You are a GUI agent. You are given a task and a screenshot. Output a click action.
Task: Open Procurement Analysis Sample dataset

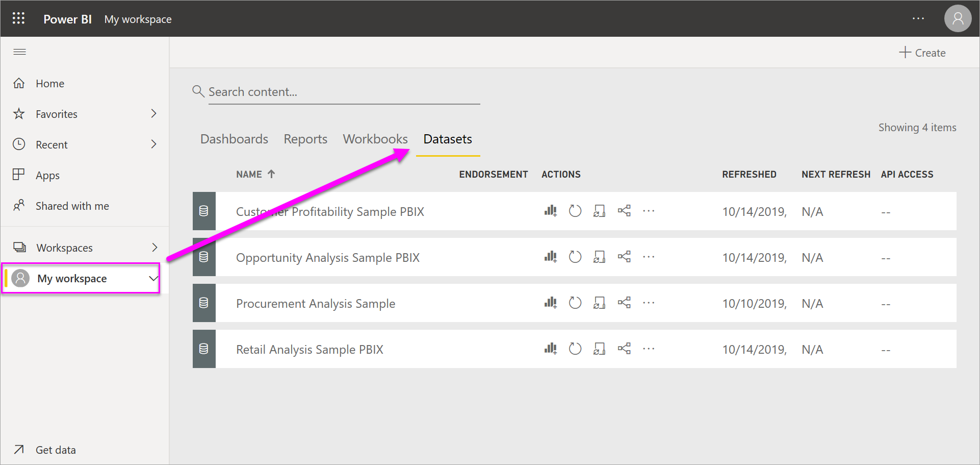[316, 303]
